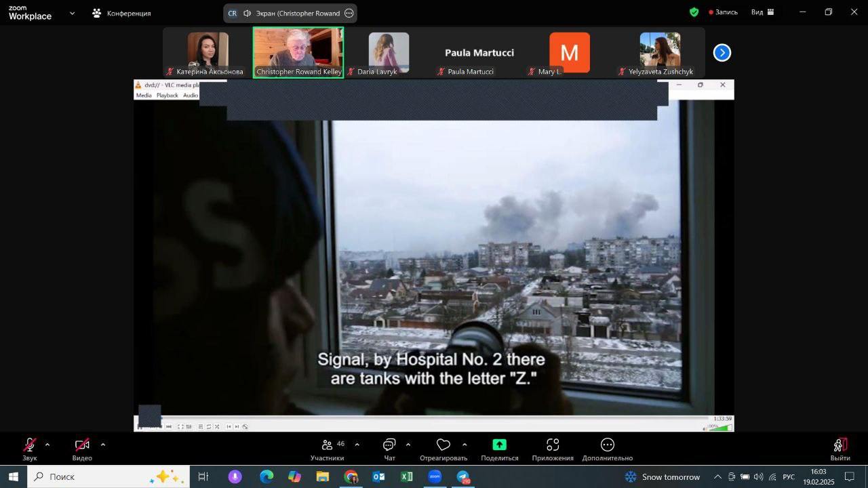Open Дополнительно more options menu
The image size is (868, 488).
pyautogui.click(x=608, y=449)
